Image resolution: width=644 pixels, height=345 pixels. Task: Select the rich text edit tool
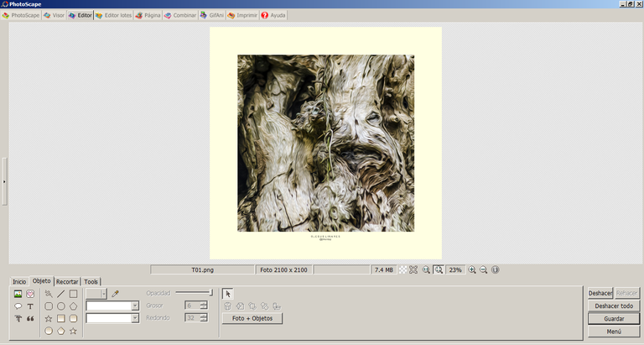coord(18,318)
